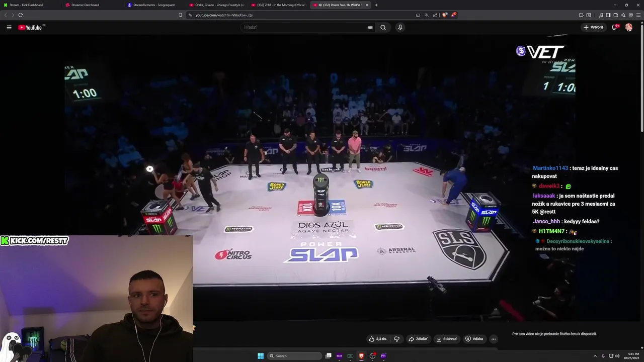The image size is (644, 362).
Task: Open Brave Rewards triangle icon
Action: click(453, 15)
